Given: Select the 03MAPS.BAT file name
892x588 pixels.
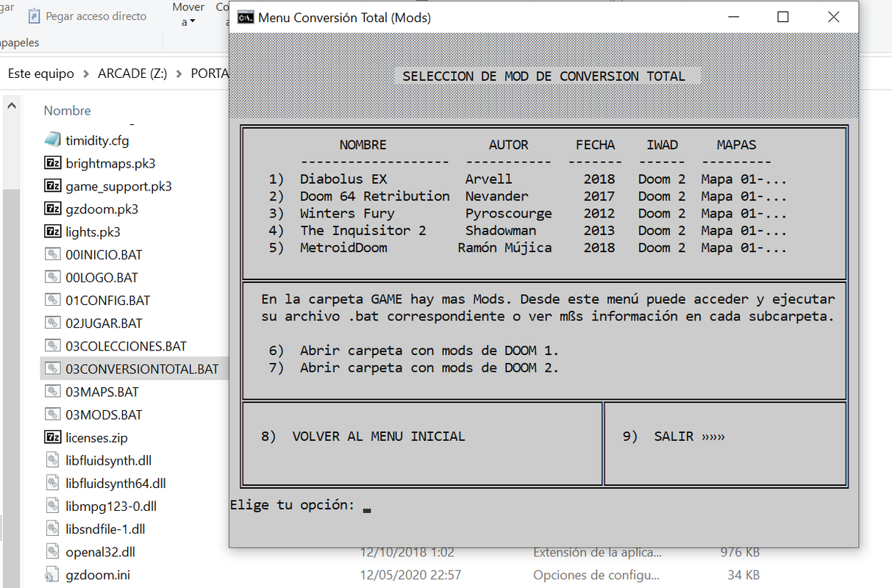Looking at the screenshot, I should coord(102,392).
